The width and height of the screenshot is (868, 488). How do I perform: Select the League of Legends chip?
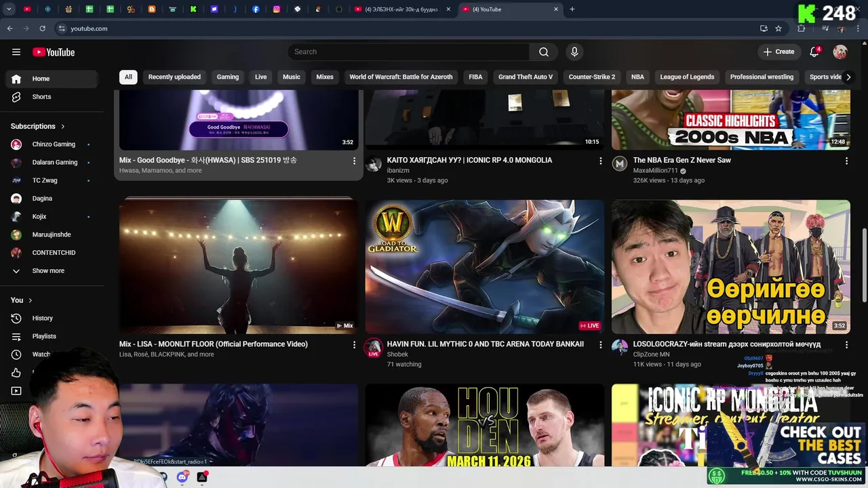click(x=687, y=77)
